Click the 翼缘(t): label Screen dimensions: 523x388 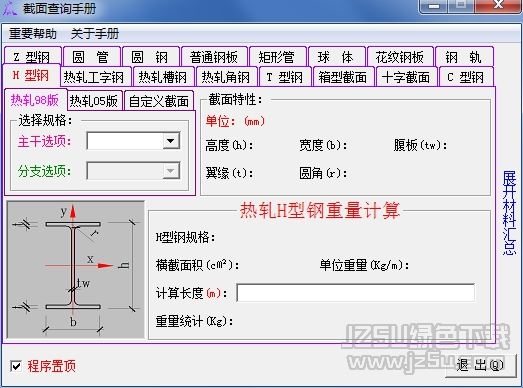point(229,173)
